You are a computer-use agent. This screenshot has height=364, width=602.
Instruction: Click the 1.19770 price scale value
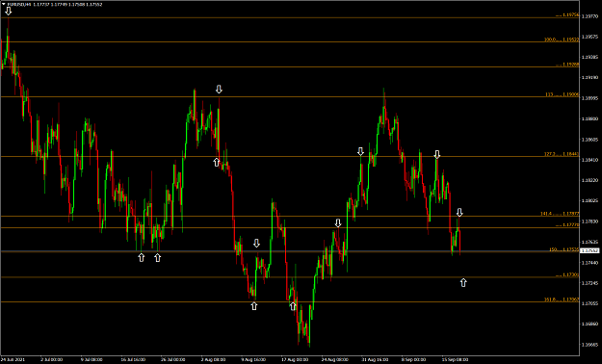click(590, 16)
